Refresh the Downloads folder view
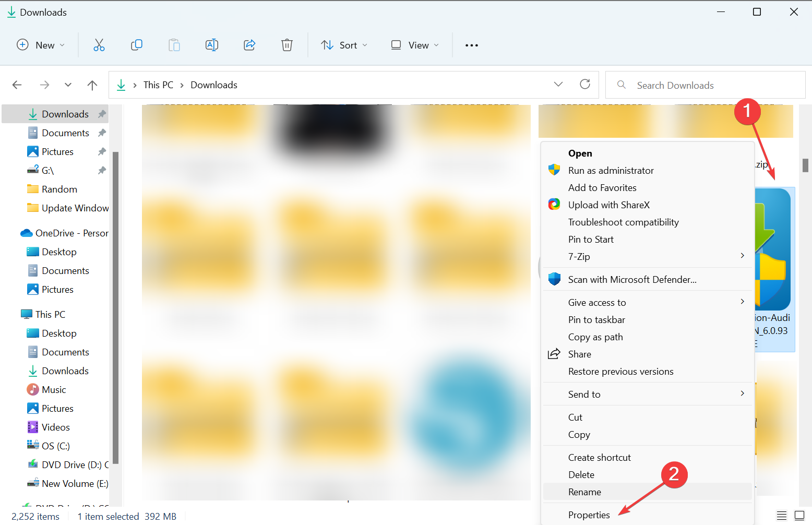The image size is (812, 525). tap(585, 84)
